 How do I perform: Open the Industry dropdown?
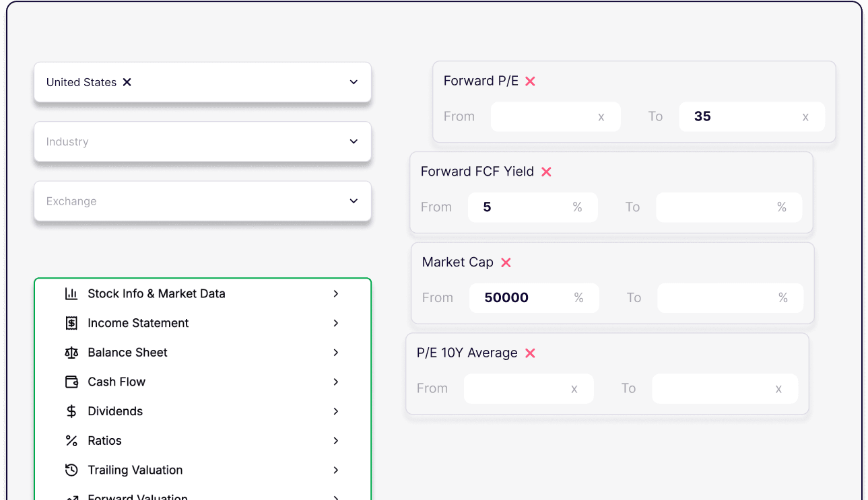pos(203,141)
